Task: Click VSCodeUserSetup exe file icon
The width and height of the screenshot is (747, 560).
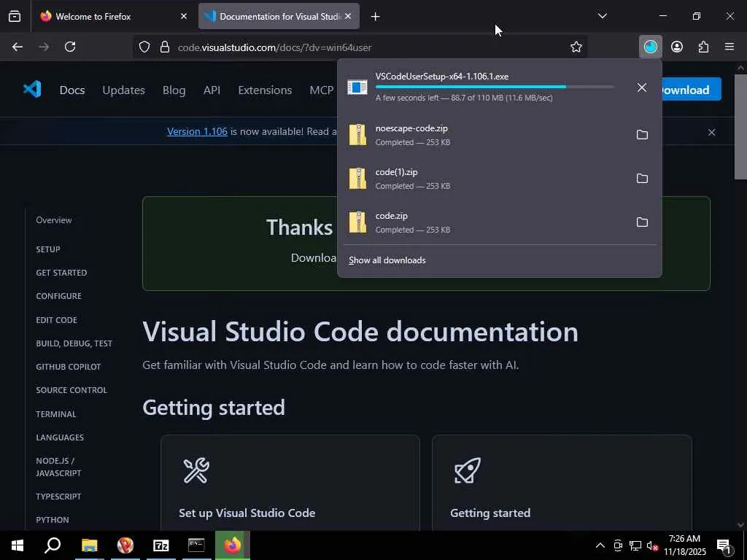Action: pyautogui.click(x=357, y=87)
